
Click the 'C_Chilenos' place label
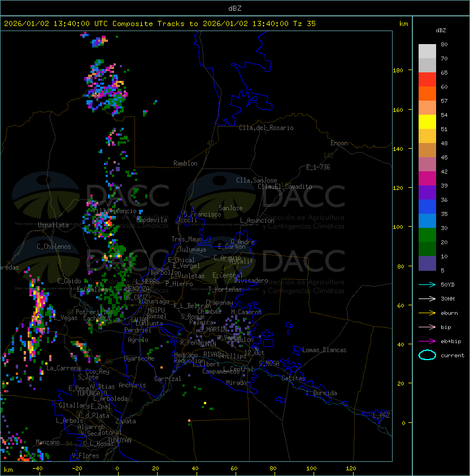tap(54, 246)
